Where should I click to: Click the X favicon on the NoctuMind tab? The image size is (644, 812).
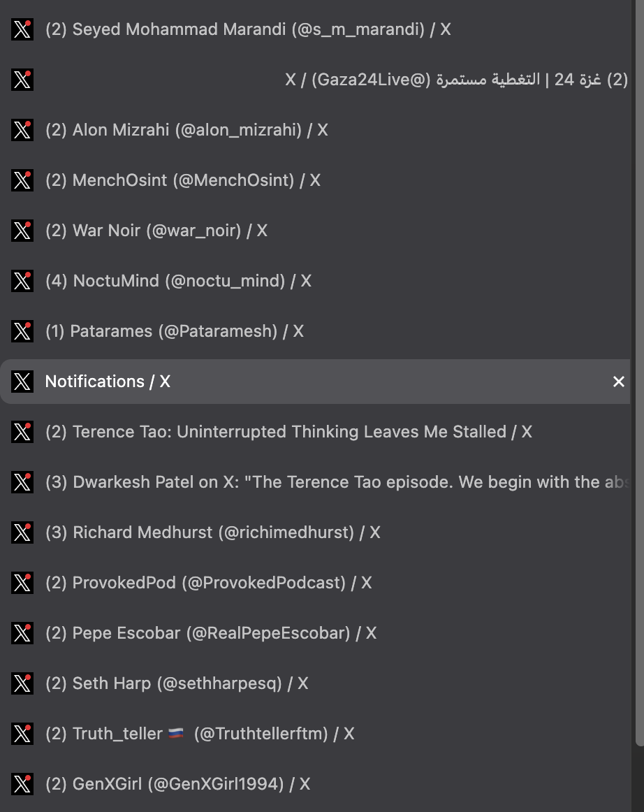(x=22, y=281)
